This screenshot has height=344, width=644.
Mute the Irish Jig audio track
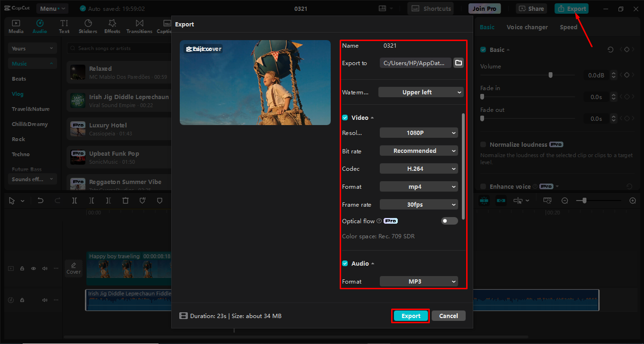coord(44,300)
